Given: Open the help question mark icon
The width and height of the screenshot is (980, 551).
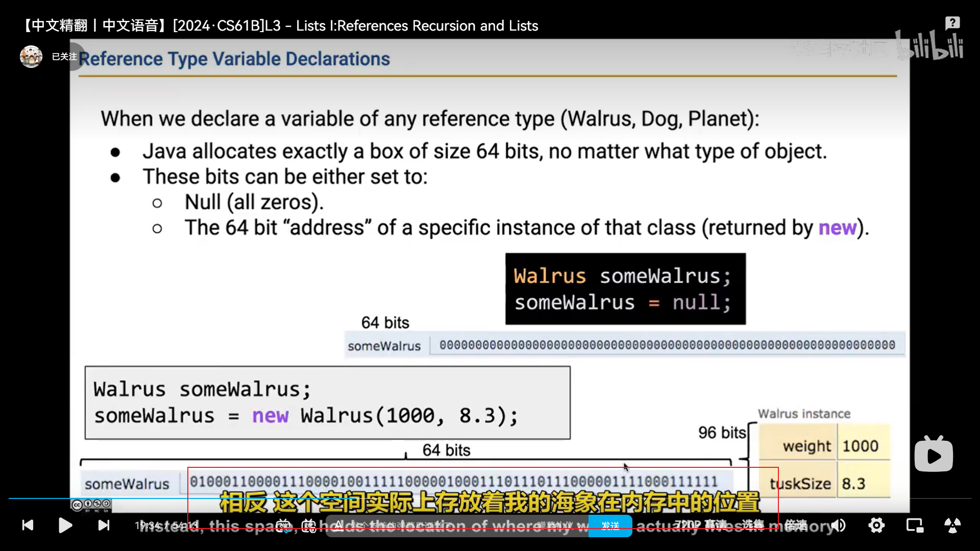Looking at the screenshot, I should [952, 23].
